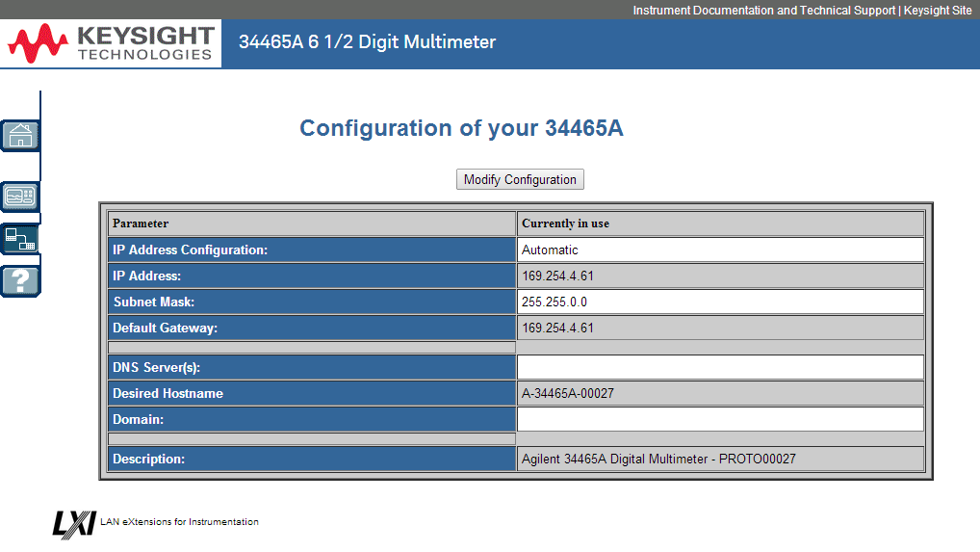Click the LXI logo at the bottom
The width and height of the screenshot is (980, 552).
(x=74, y=524)
